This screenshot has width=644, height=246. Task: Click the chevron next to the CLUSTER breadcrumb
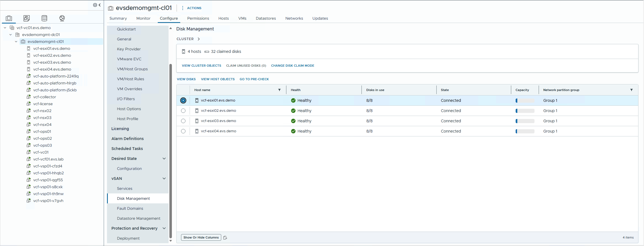click(x=199, y=39)
